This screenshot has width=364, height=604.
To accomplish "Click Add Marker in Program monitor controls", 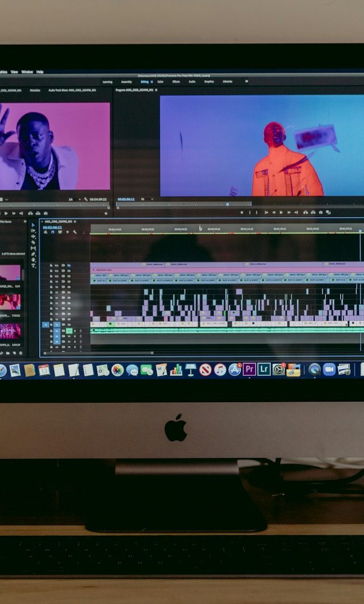I will point(242,213).
